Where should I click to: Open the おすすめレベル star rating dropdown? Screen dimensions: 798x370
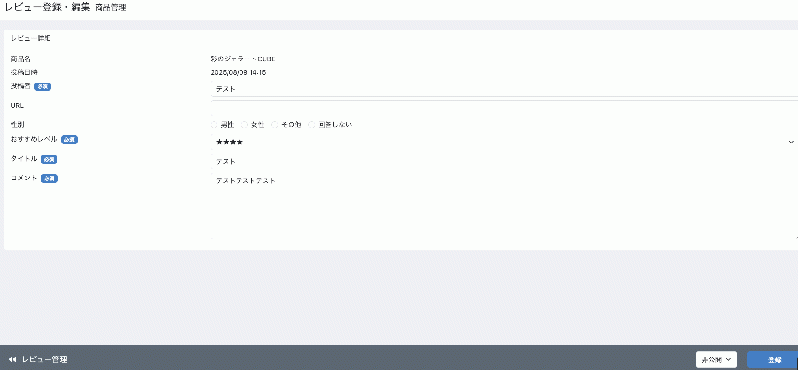[504, 142]
